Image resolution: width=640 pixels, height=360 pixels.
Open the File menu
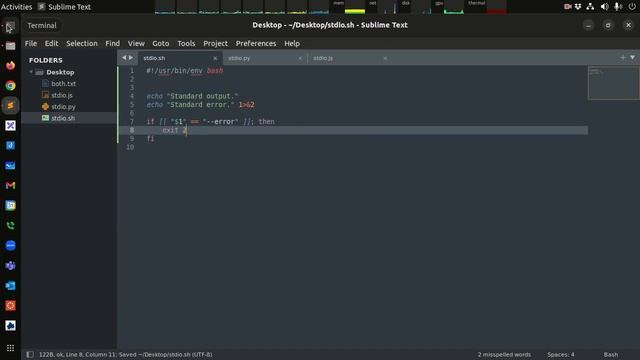pyautogui.click(x=31, y=43)
